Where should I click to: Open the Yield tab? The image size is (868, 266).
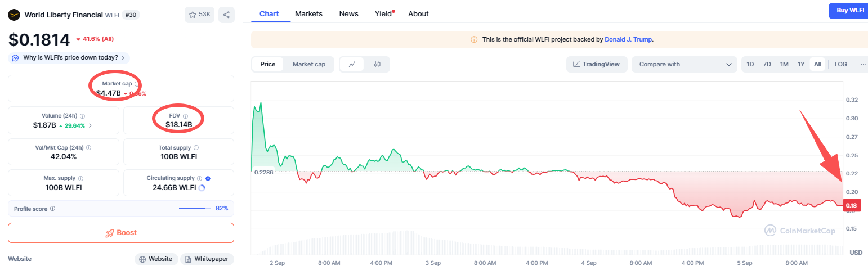[383, 13]
